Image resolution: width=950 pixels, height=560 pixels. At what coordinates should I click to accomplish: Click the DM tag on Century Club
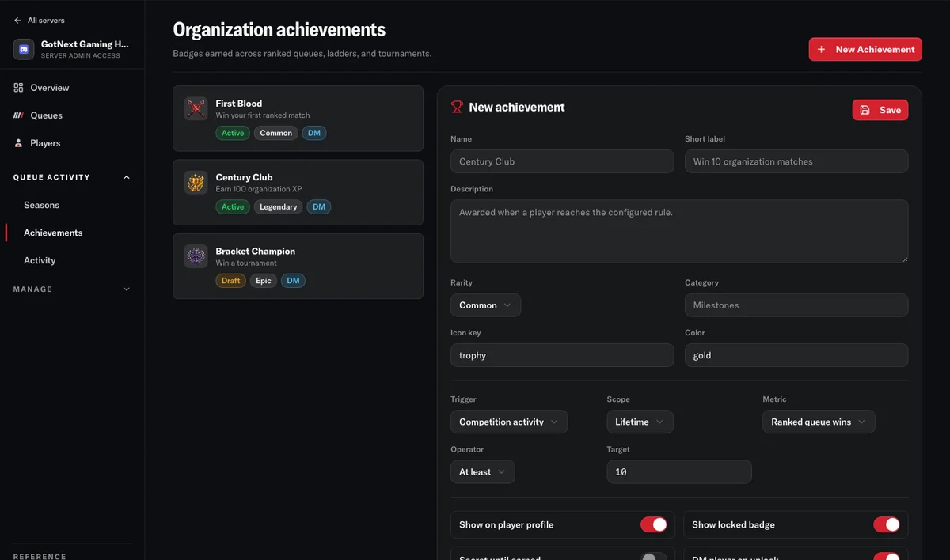click(319, 206)
